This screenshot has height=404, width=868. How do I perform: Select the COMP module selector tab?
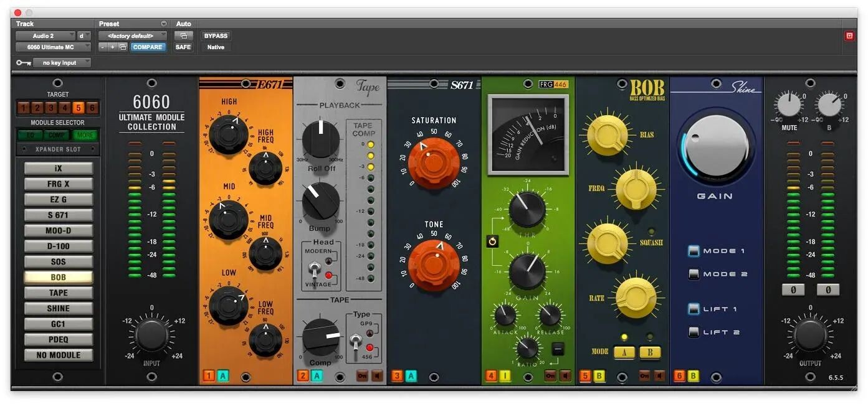click(x=57, y=135)
